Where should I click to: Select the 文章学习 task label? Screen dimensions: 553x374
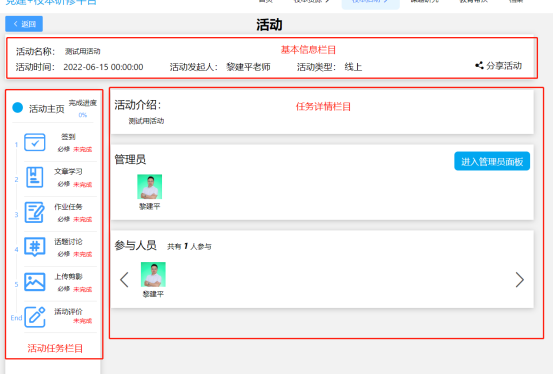click(68, 171)
